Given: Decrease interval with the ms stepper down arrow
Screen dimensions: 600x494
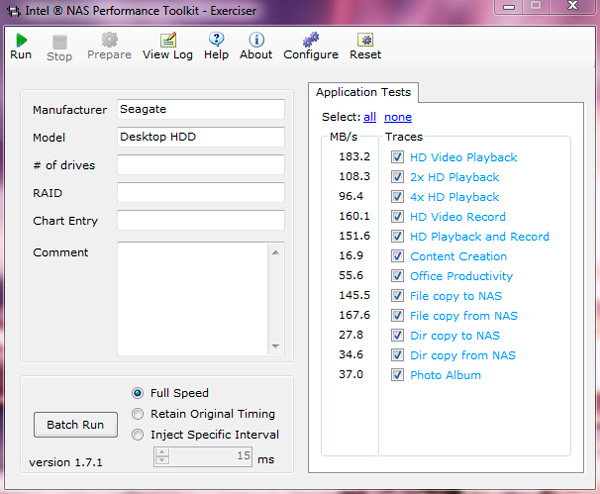Looking at the screenshot, I should point(162,460).
